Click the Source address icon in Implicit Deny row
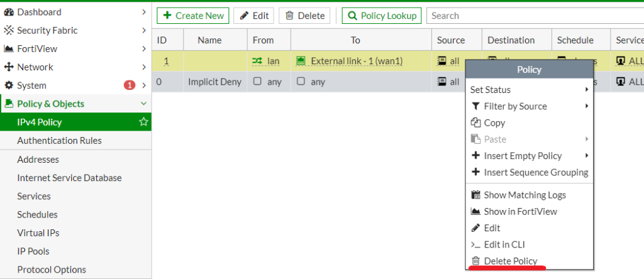644x279 pixels. [442, 82]
